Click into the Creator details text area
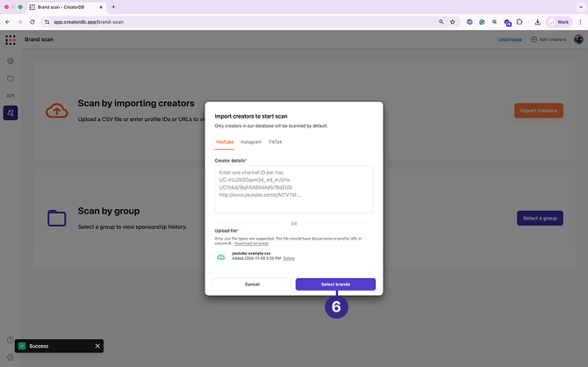This screenshot has width=588, height=367. (293, 189)
